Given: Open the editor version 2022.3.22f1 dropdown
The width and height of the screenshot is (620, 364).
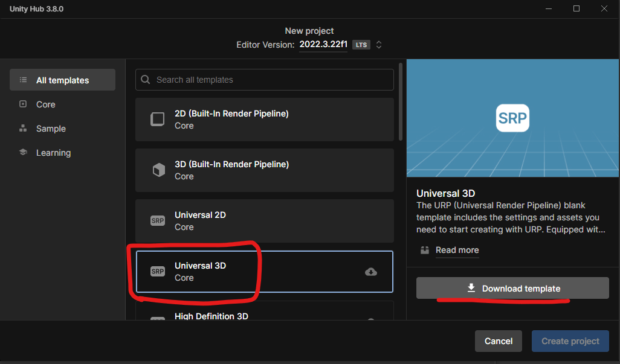Looking at the screenshot, I should (323, 45).
